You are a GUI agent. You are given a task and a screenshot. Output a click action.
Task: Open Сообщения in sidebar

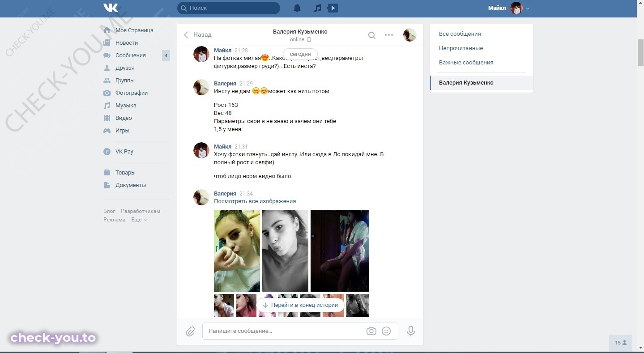click(131, 55)
